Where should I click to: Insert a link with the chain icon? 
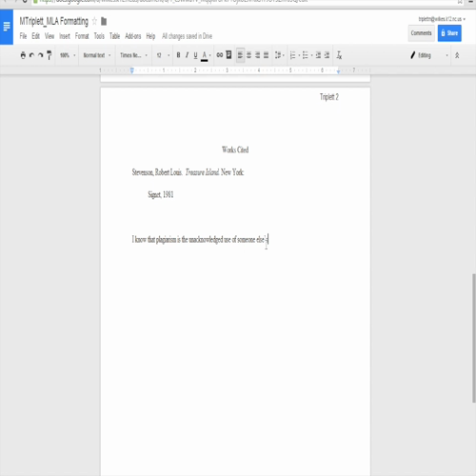[220, 55]
